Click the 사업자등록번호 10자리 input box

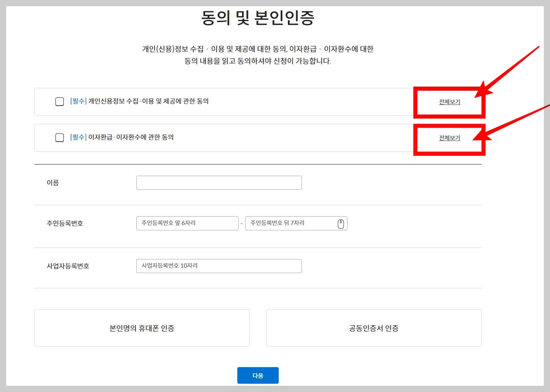tap(219, 266)
